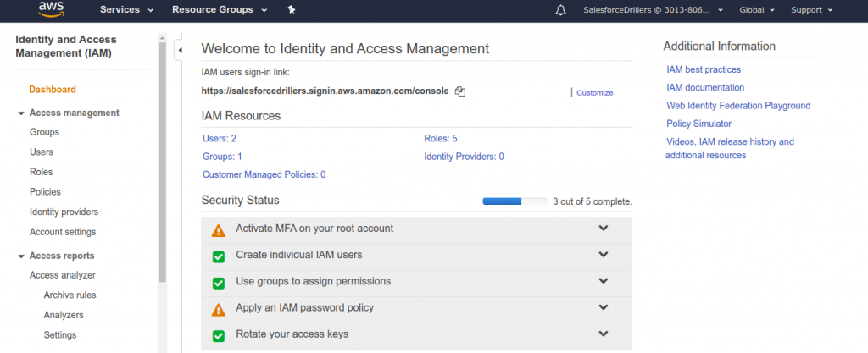The width and height of the screenshot is (868, 353).
Task: Click green check beside Rotate your access keys
Action: [x=219, y=336]
